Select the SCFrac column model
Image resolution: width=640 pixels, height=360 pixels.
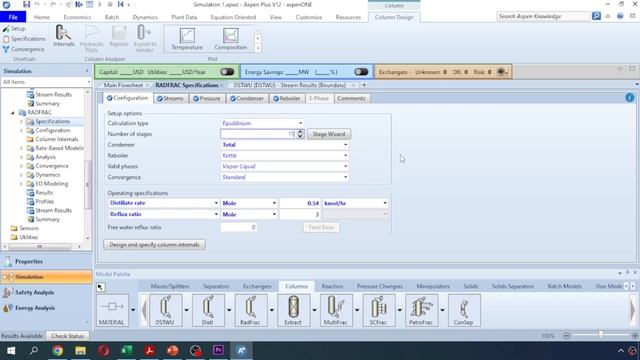(378, 310)
